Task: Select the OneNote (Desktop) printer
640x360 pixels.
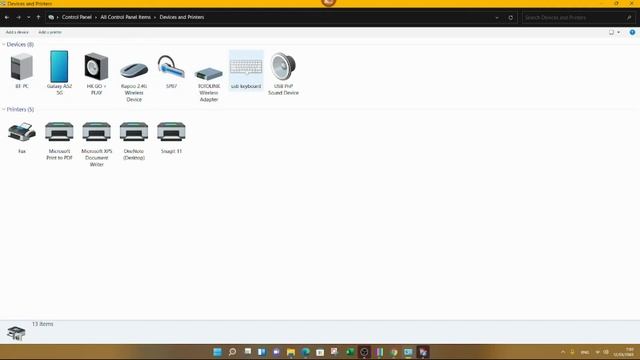Action: coord(134,131)
